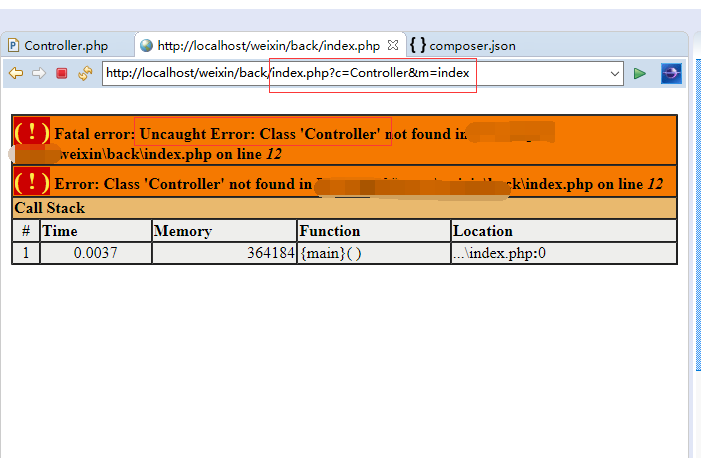Image resolution: width=701 pixels, height=458 pixels.
Task: Stop page loading with red stop icon
Action: (62, 73)
